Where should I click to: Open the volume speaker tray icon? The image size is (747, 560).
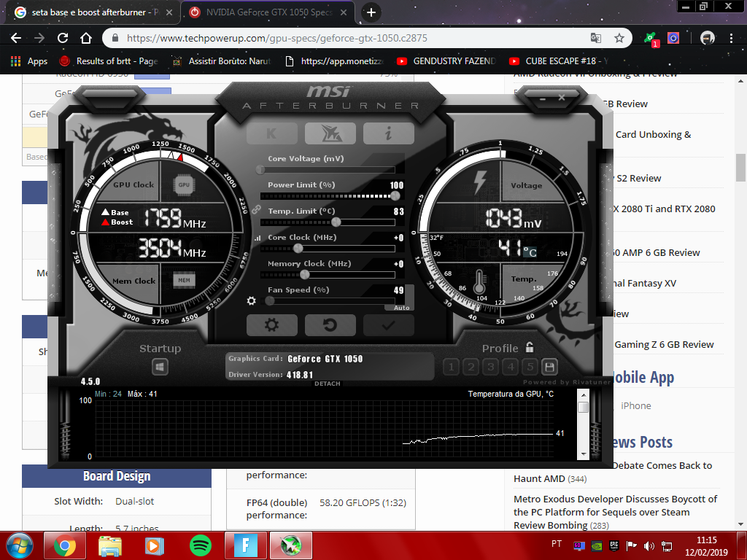tap(649, 545)
